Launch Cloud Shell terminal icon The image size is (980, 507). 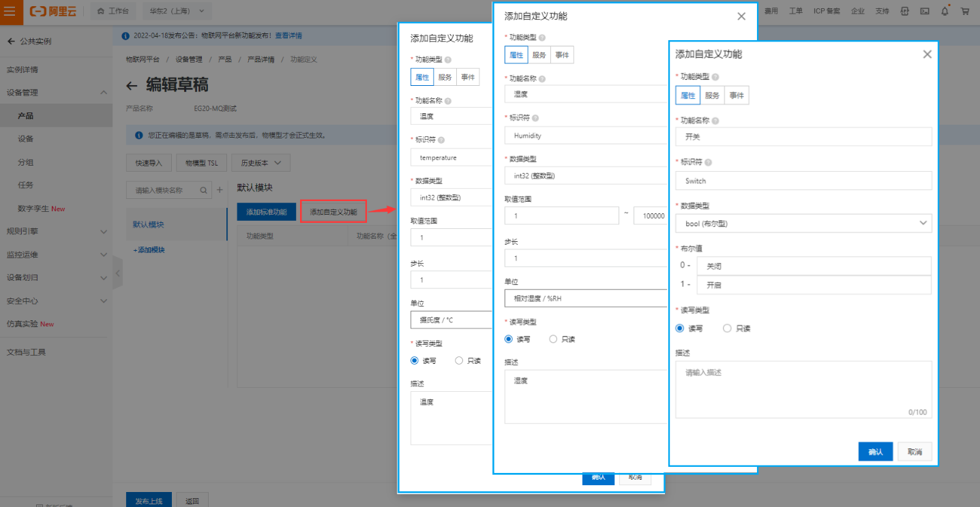(x=925, y=11)
